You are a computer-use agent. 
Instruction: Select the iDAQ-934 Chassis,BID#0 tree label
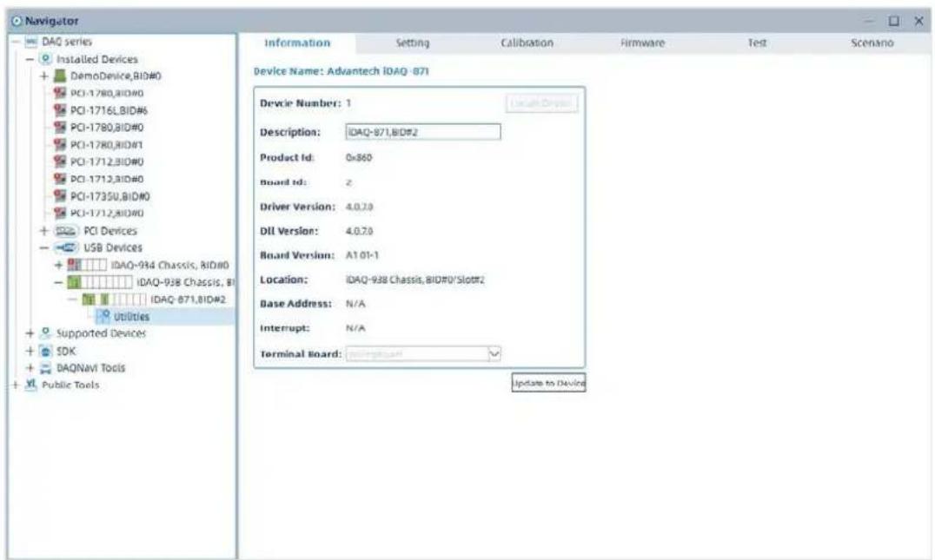click(170, 265)
